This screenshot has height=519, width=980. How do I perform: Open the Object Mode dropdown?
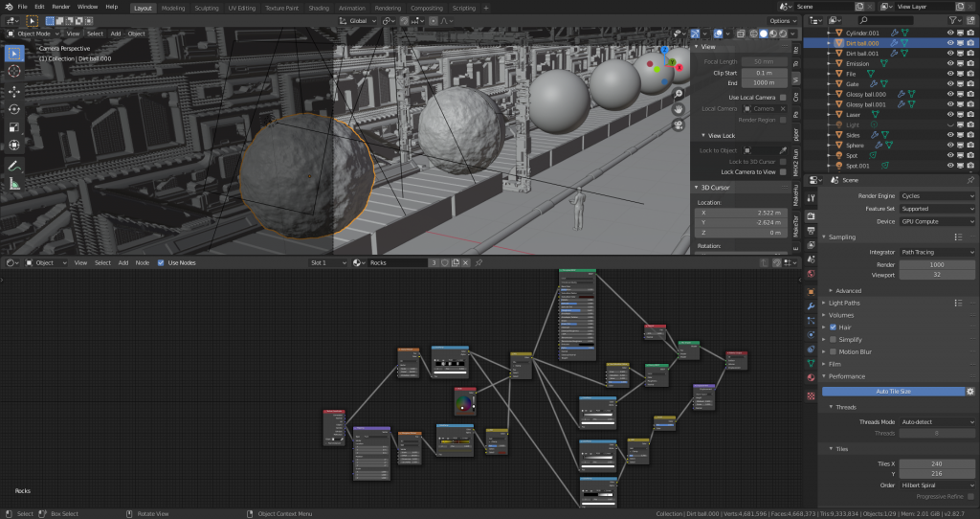coord(33,34)
